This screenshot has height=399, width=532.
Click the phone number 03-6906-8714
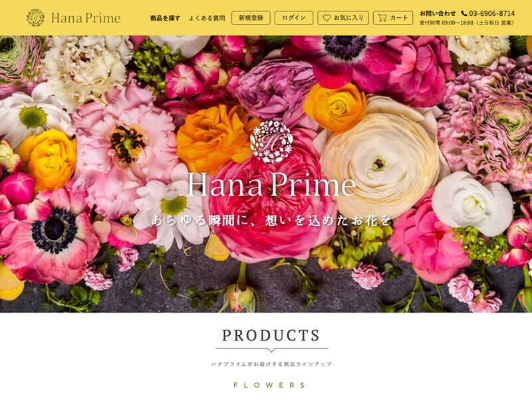(491, 13)
